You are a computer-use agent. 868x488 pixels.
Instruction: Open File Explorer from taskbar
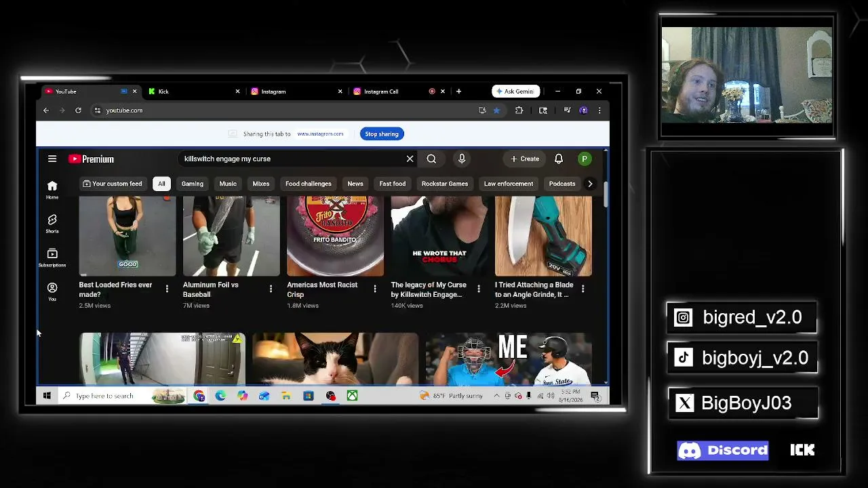tap(286, 396)
